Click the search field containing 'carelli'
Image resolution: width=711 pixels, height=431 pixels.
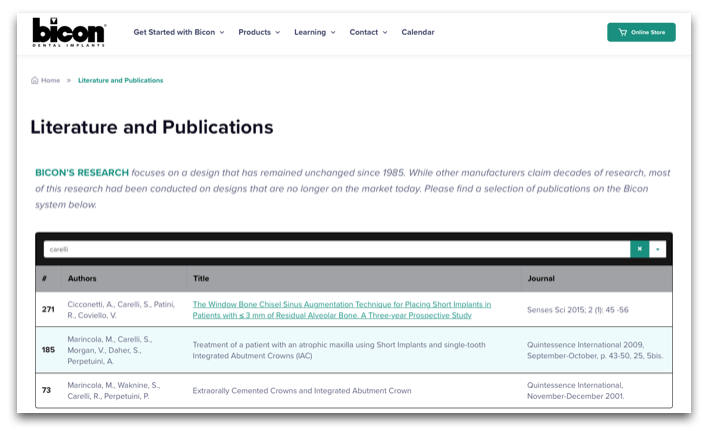(x=335, y=249)
